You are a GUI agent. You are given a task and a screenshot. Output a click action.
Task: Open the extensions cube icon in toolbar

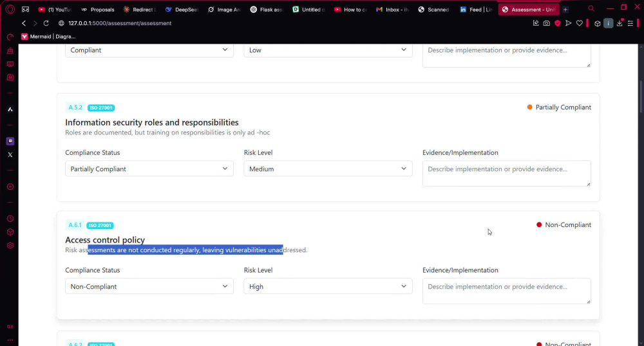[x=598, y=23]
